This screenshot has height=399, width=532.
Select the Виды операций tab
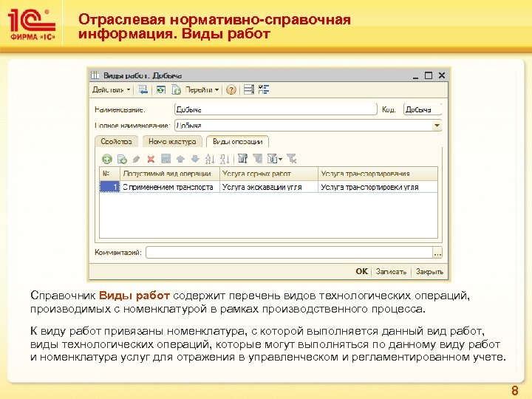pos(237,141)
